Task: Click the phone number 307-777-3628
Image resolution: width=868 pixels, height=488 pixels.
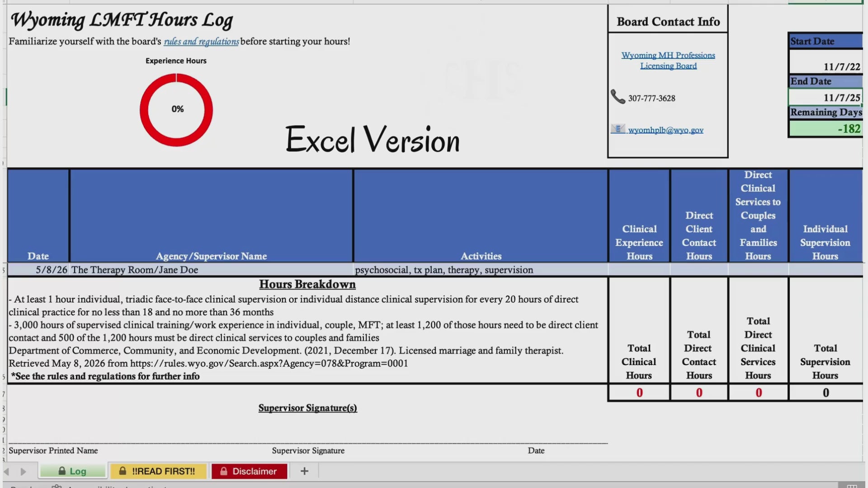Action: coord(651,98)
